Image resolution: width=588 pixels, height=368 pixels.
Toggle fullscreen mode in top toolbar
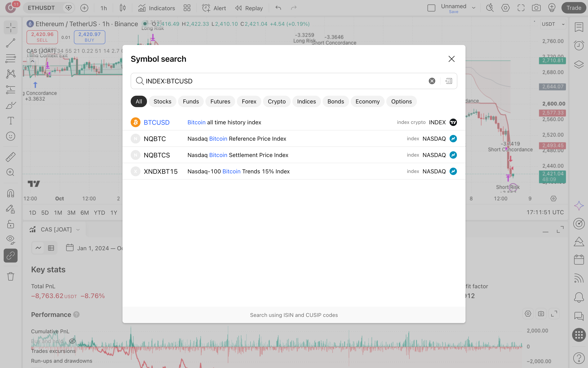(x=521, y=8)
